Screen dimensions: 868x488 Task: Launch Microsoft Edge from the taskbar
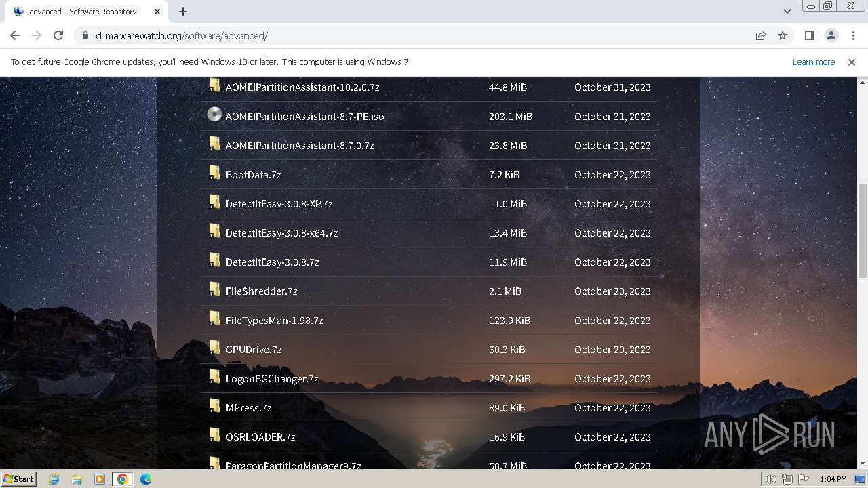(146, 479)
